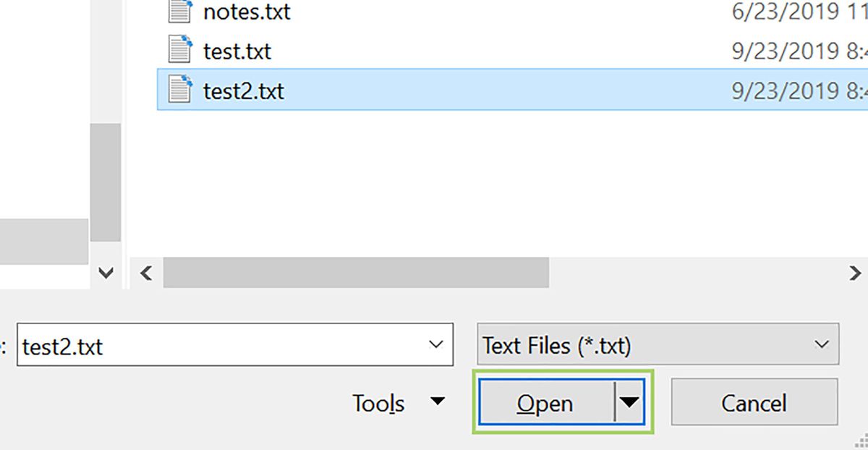This screenshot has height=450, width=868.
Task: Select the notes.txt file
Action: click(x=246, y=12)
